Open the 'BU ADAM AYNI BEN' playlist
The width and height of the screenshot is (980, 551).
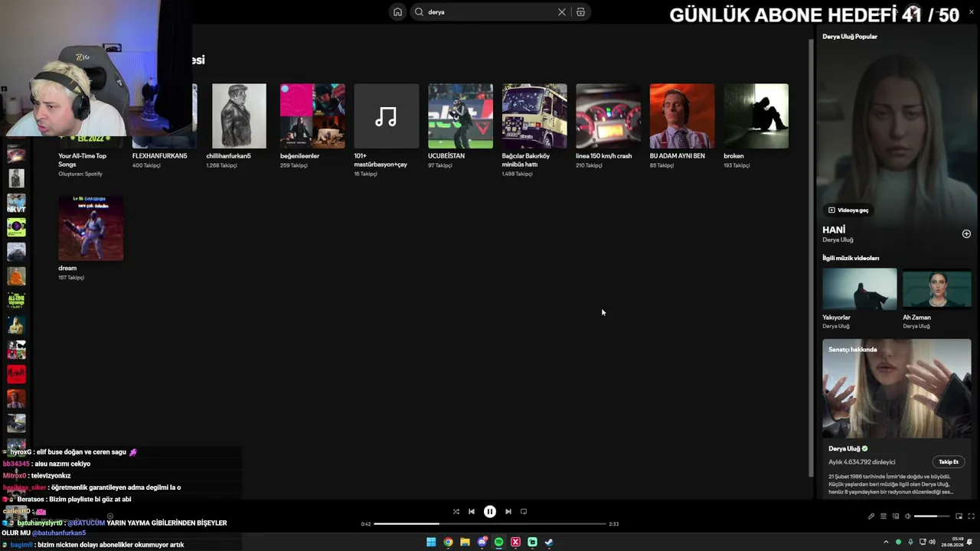(x=682, y=116)
